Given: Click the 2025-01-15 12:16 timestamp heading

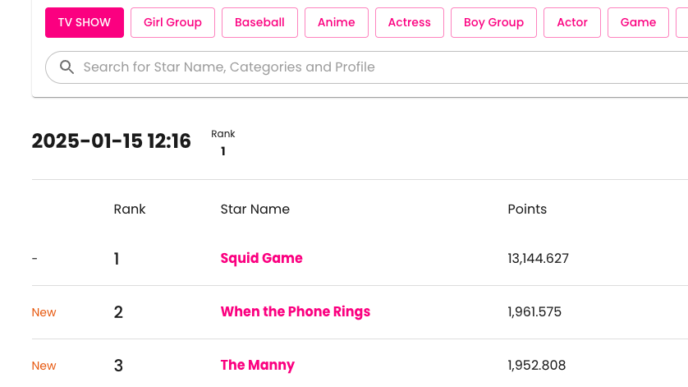Looking at the screenshot, I should 111,141.
